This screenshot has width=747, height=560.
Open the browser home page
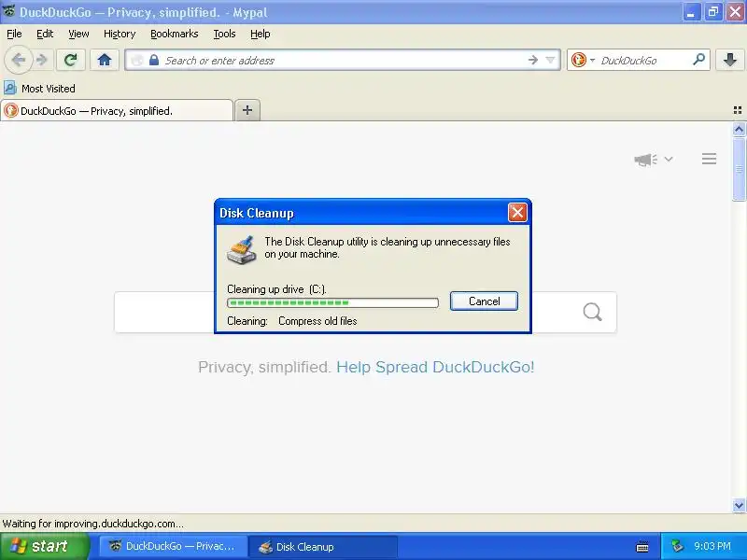pyautogui.click(x=105, y=60)
